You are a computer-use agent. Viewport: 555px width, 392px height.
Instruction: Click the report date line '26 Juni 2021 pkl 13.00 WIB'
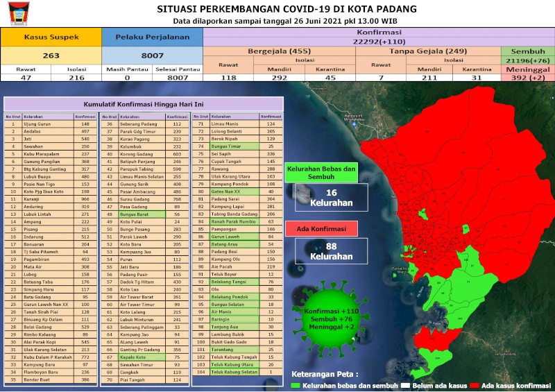[x=345, y=21]
